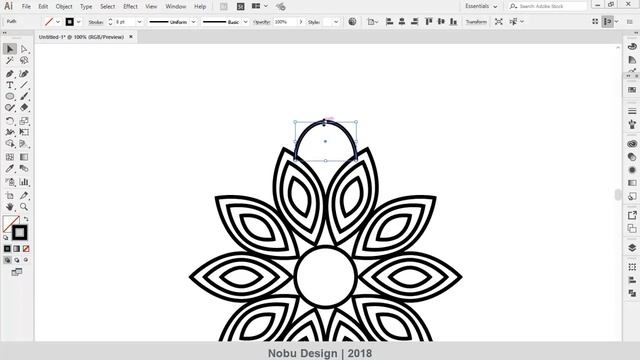The image size is (640, 360).
Task: Select the Artboard tool
Action: [10, 196]
